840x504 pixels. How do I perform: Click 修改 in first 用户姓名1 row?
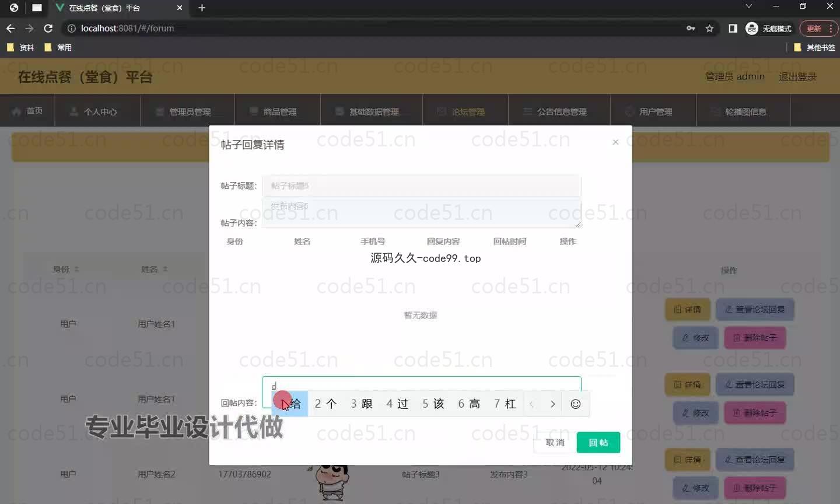pyautogui.click(x=695, y=338)
